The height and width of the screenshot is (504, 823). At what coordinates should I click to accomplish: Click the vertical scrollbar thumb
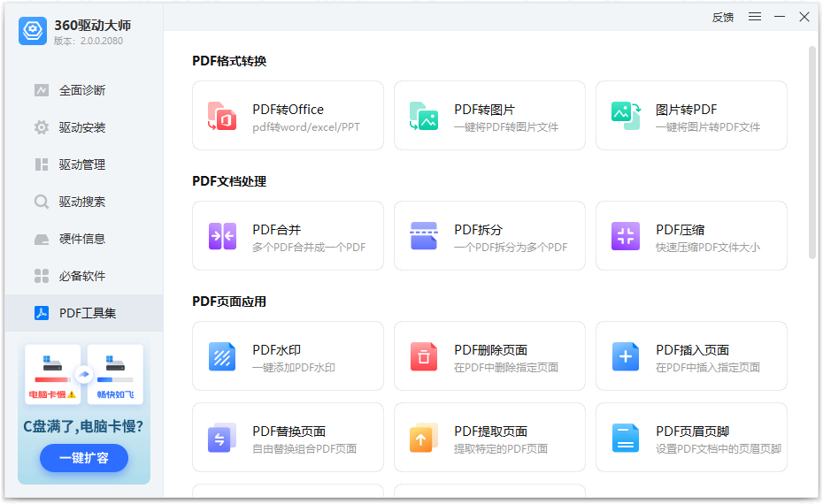812,152
